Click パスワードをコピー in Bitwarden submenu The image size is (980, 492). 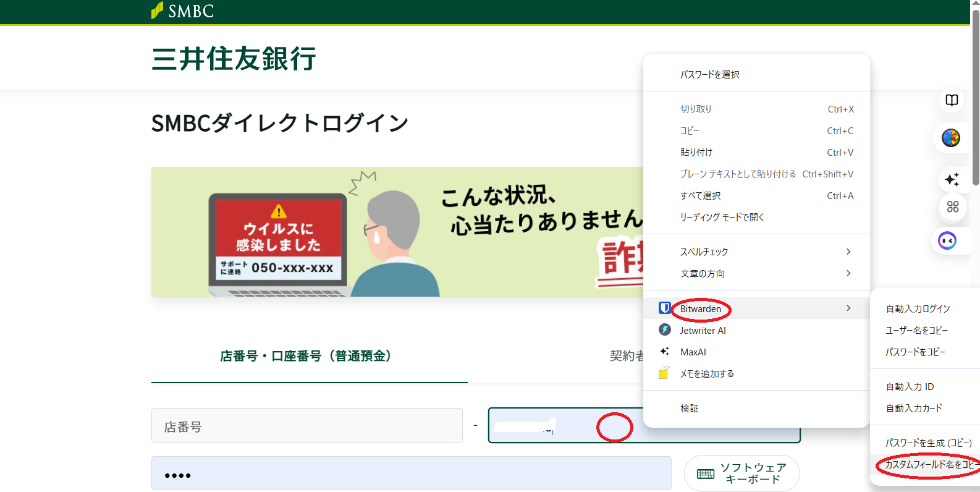(x=915, y=352)
